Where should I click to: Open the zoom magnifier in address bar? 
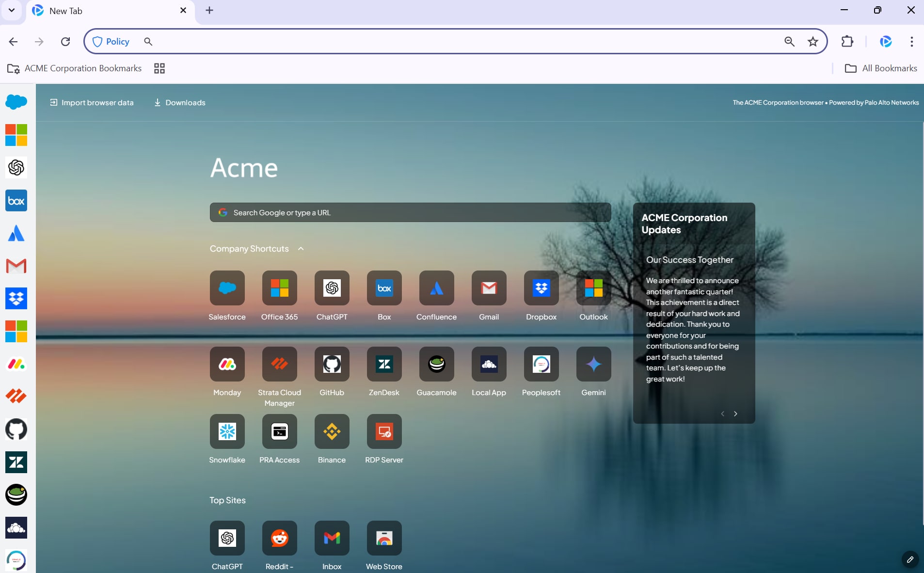pos(790,42)
